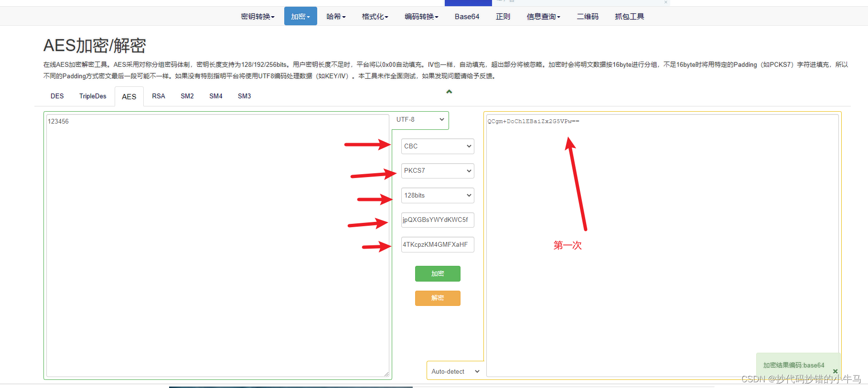Click the key field containing jpQXGBsYWYdKWC5f
Screen dimensions: 868x388
(438, 220)
